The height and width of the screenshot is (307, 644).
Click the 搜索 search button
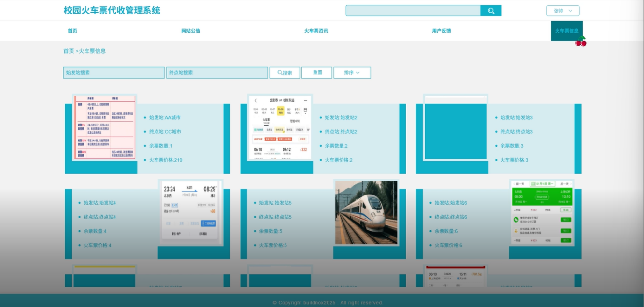coord(285,73)
